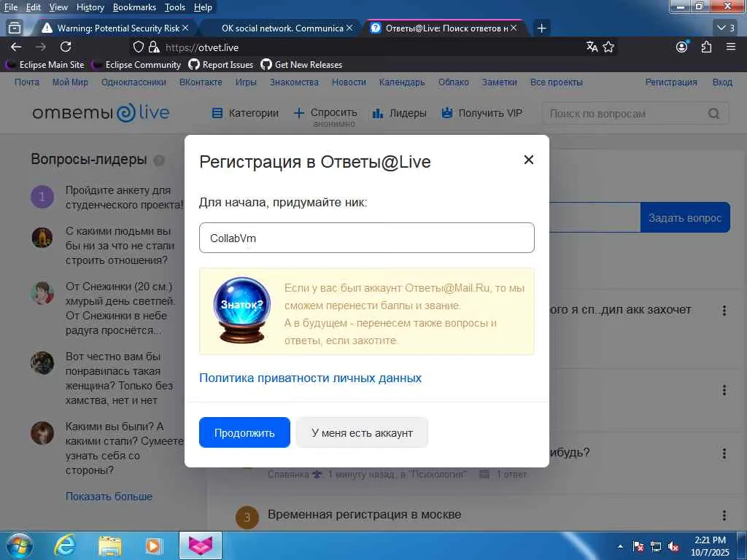Click the Задать вопрос button
This screenshot has height=560, width=747.
tap(685, 217)
